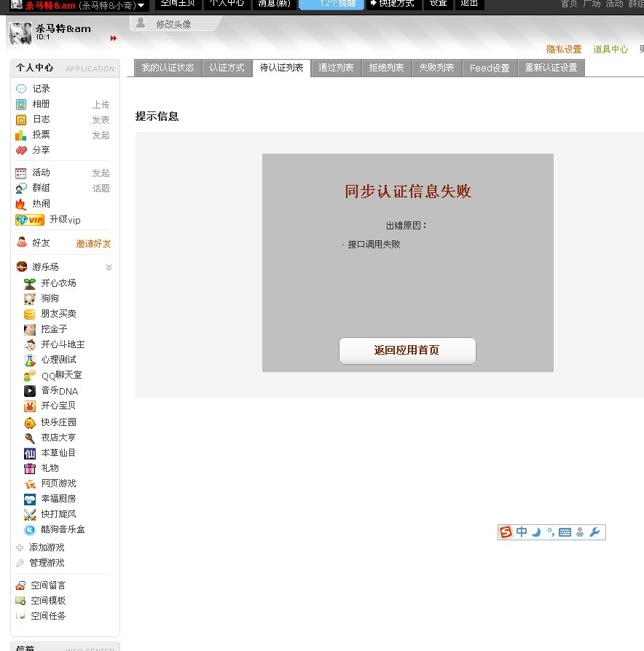Click the Sogou input method S logo
Screen dimensions: 644x651
point(506,532)
